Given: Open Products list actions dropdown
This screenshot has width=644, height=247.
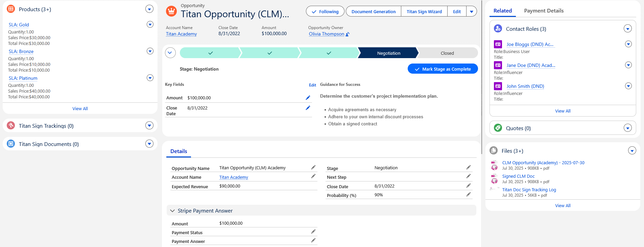Looking at the screenshot, I should 149,9.
